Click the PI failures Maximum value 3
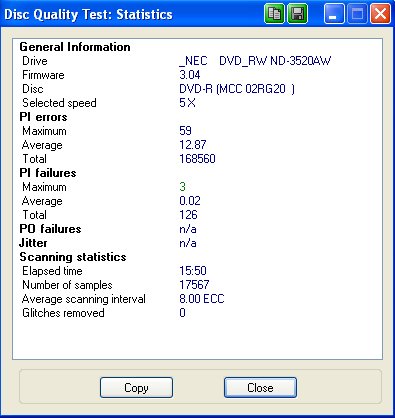Viewport: 395px width, 418px height. pos(182,187)
